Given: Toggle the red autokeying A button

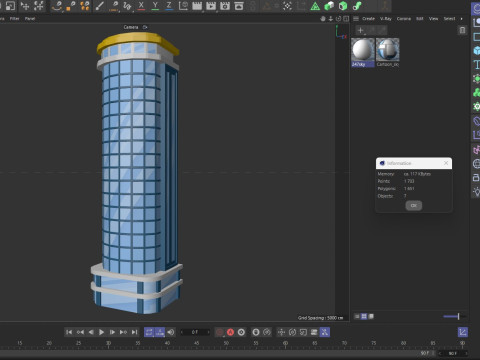Looking at the screenshot, I should click(x=230, y=332).
